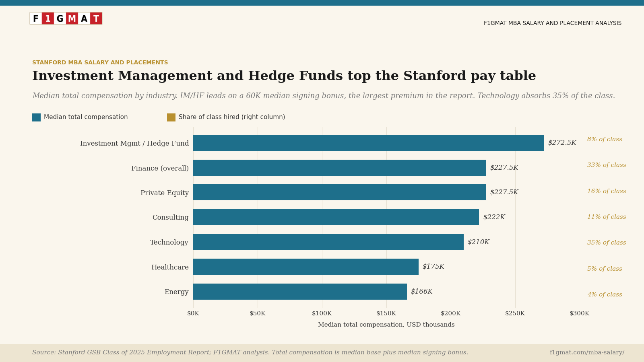644x362 pixels.
Task: Click the $50K axis tick label
Action: point(258,314)
